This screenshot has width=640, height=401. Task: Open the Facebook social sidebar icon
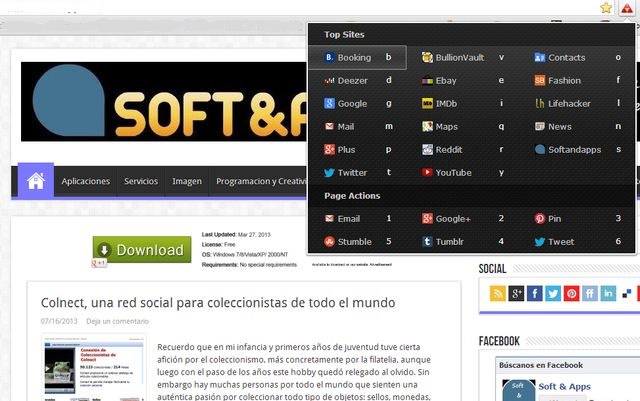(534, 293)
